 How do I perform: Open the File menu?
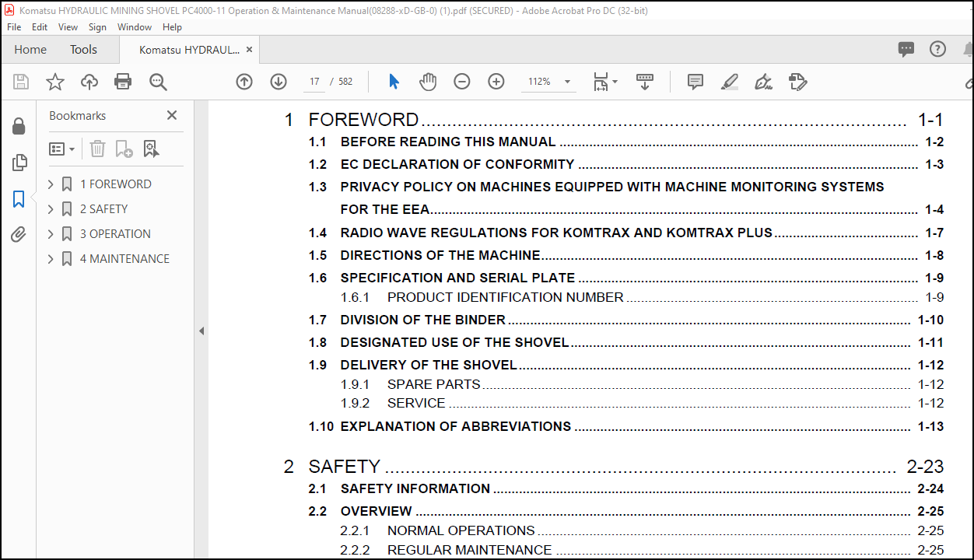(14, 26)
